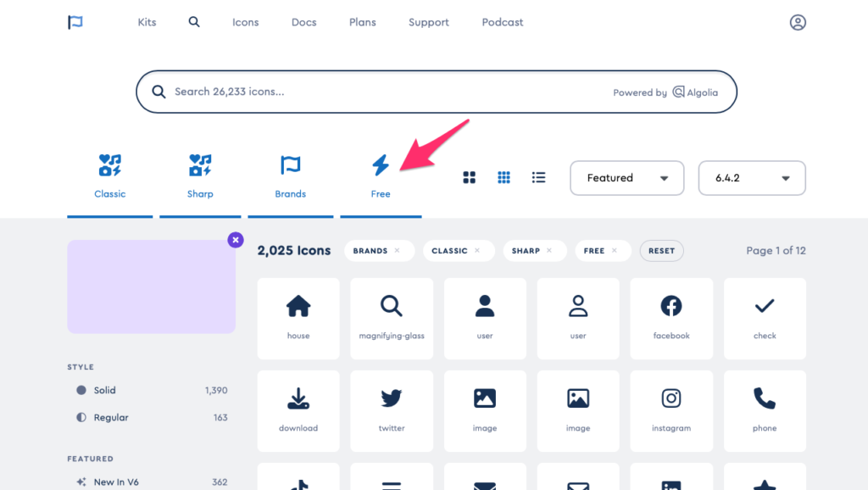Switch to roomy large grid view
The width and height of the screenshot is (868, 490).
470,177
